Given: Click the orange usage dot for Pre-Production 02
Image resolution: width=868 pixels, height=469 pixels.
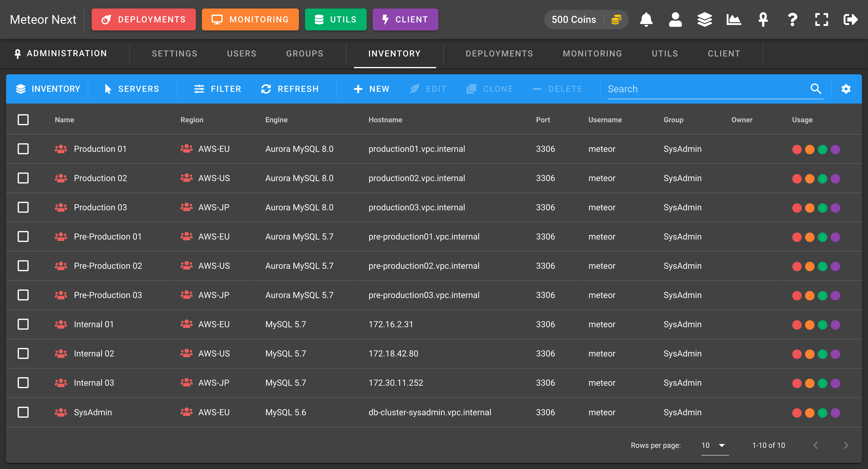Looking at the screenshot, I should [810, 266].
